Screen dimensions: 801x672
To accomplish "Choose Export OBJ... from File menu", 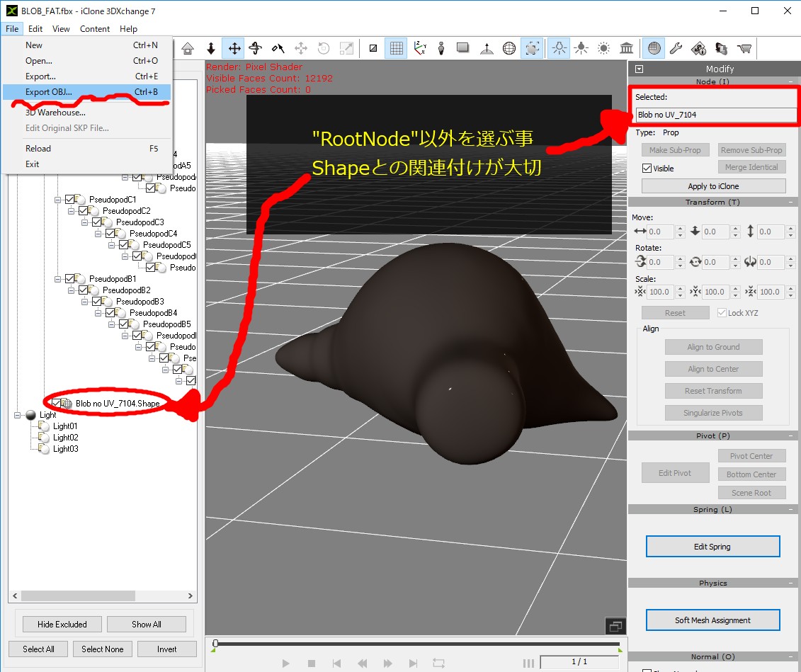I will coord(87,92).
